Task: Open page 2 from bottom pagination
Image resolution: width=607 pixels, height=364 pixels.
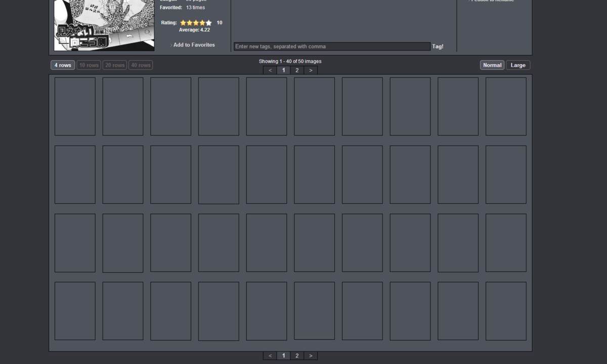Action: tap(297, 356)
